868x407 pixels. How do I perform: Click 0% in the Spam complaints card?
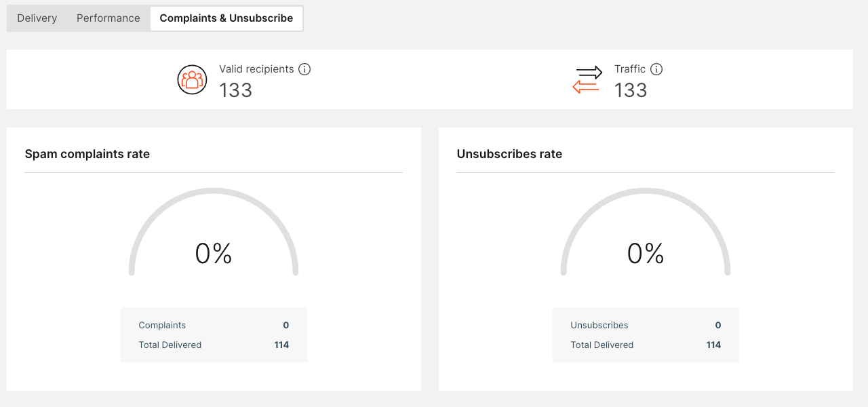pos(214,254)
